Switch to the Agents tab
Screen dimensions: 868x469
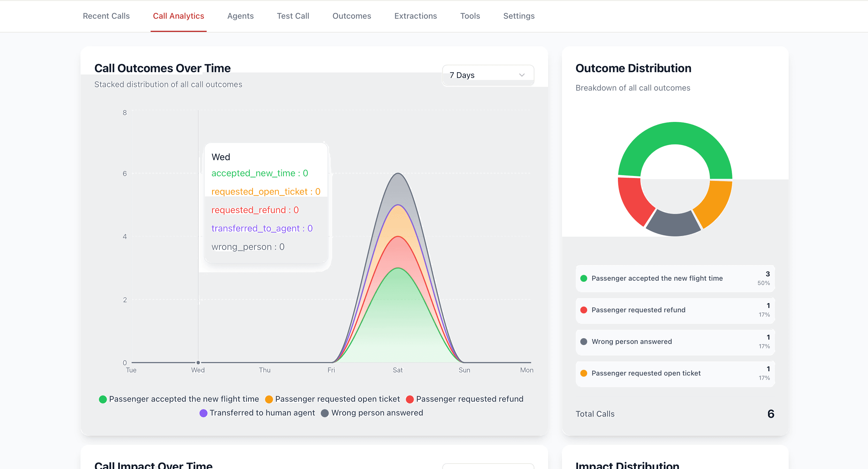tap(240, 16)
